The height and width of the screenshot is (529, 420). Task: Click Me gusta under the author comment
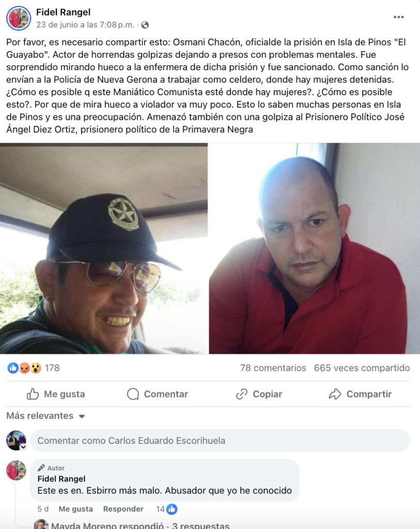(75, 509)
